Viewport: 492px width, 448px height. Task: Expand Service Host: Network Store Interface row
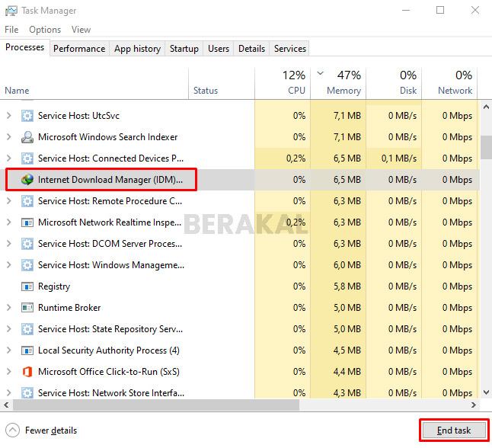point(9,393)
